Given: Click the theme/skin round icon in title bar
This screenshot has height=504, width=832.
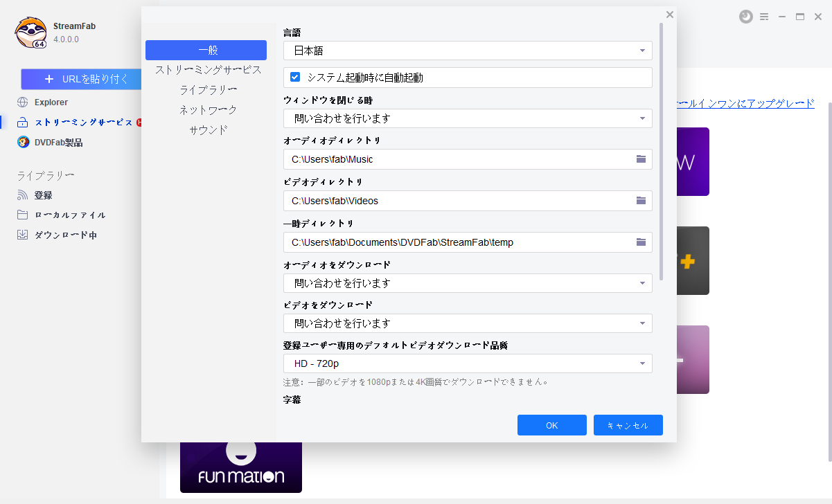Looking at the screenshot, I should coord(746,17).
